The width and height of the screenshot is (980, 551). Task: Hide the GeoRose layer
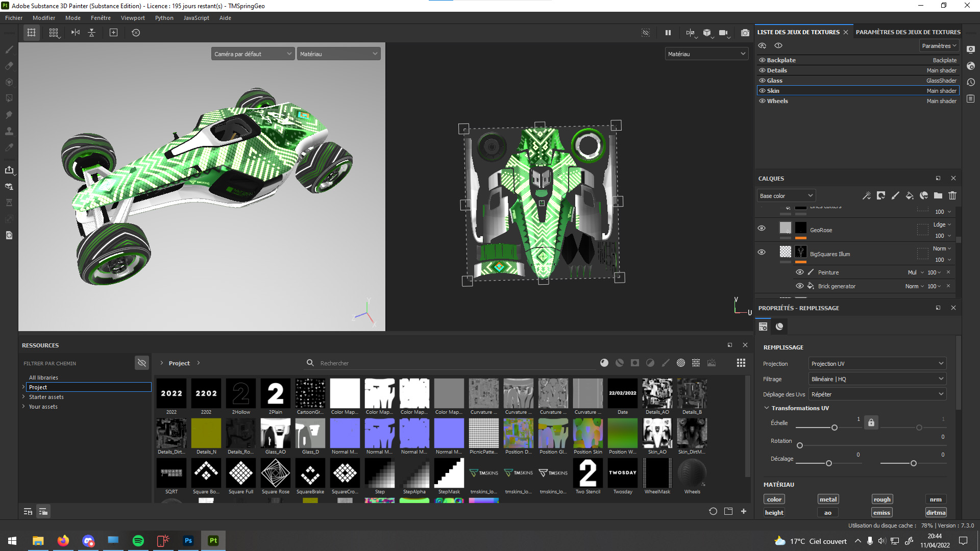[762, 229]
